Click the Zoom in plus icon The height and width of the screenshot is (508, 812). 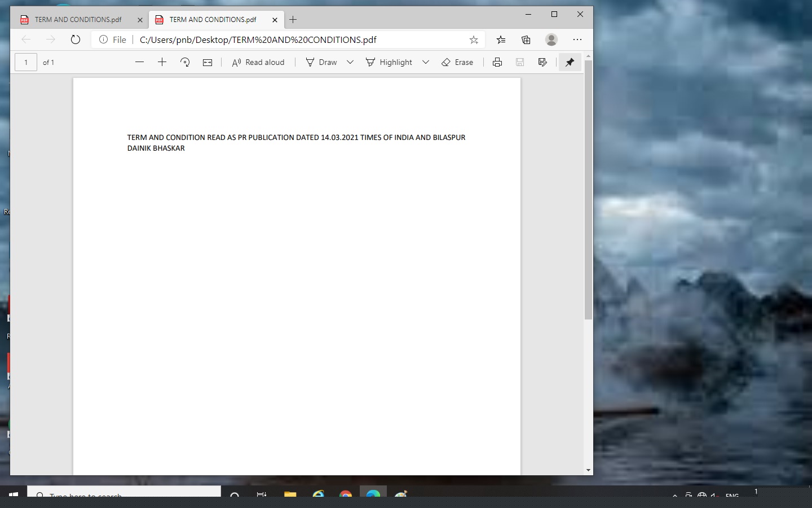pos(162,62)
